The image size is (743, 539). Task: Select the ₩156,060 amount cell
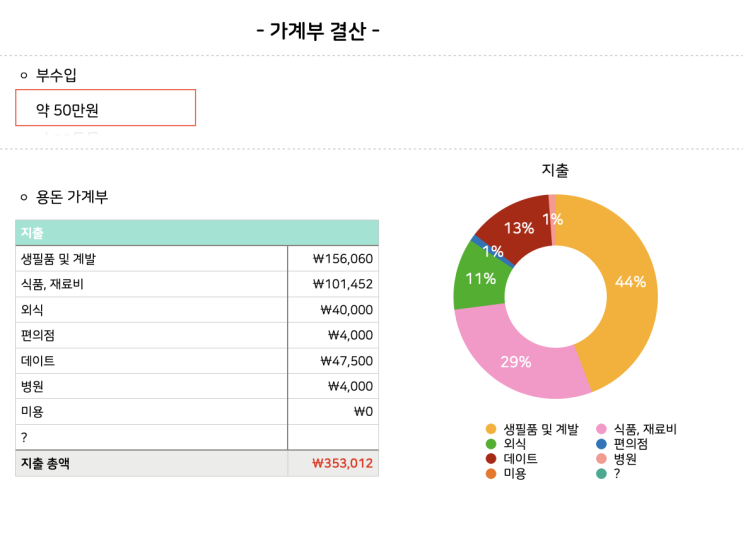pos(333,259)
